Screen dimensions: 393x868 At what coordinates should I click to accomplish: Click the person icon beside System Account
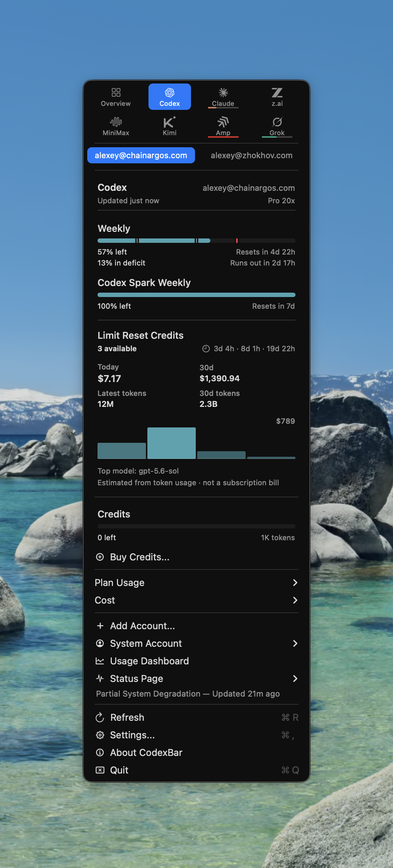pyautogui.click(x=100, y=643)
